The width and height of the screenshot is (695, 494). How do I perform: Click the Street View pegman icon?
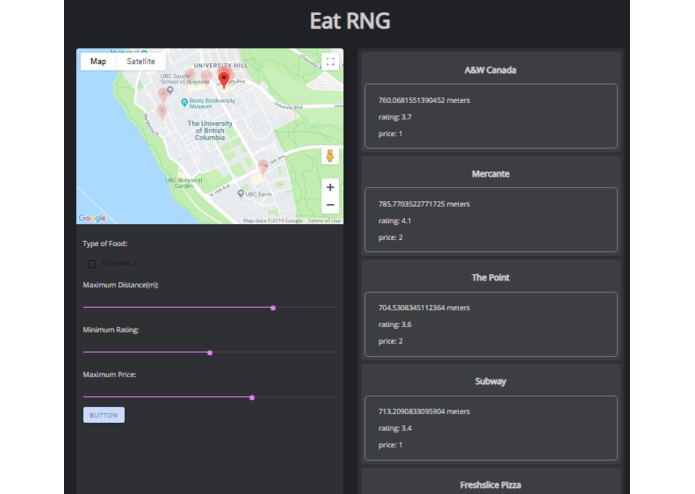click(330, 156)
